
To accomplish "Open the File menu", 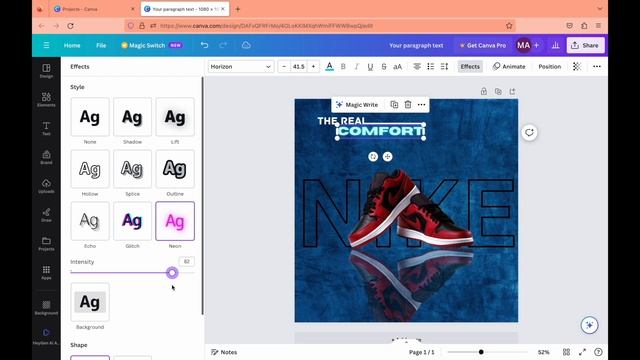I will tap(101, 45).
